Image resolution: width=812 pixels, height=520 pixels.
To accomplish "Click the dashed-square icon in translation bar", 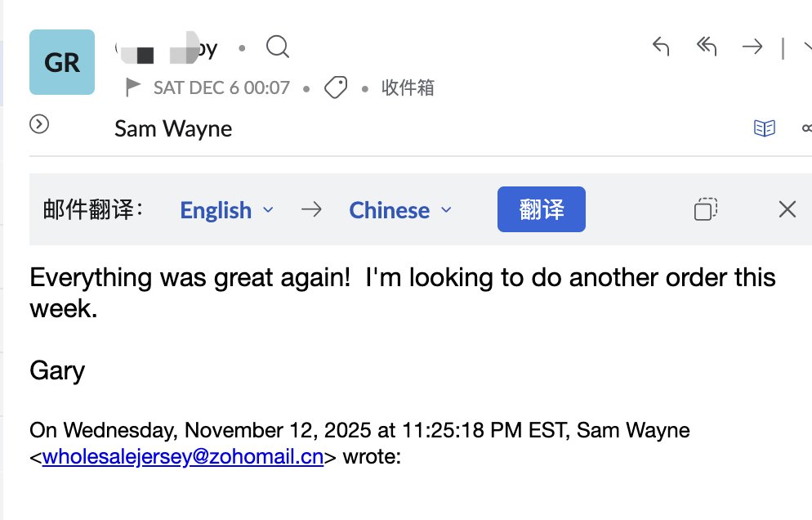I will [x=706, y=209].
